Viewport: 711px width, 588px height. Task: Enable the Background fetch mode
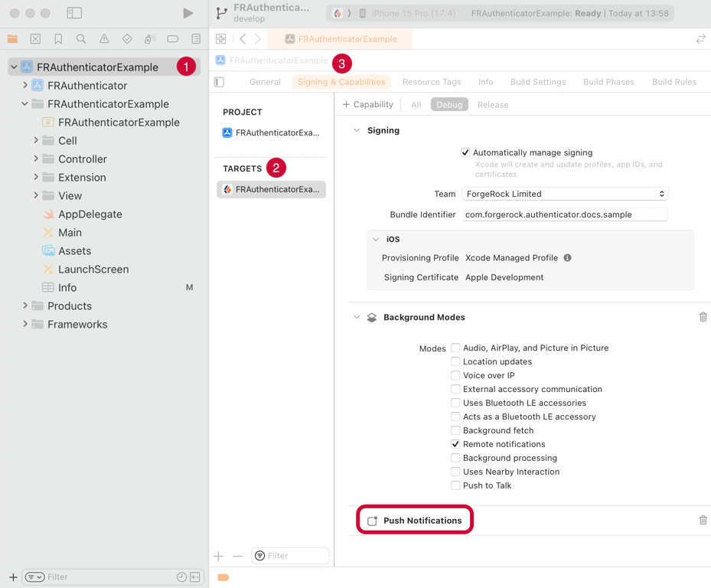(455, 430)
